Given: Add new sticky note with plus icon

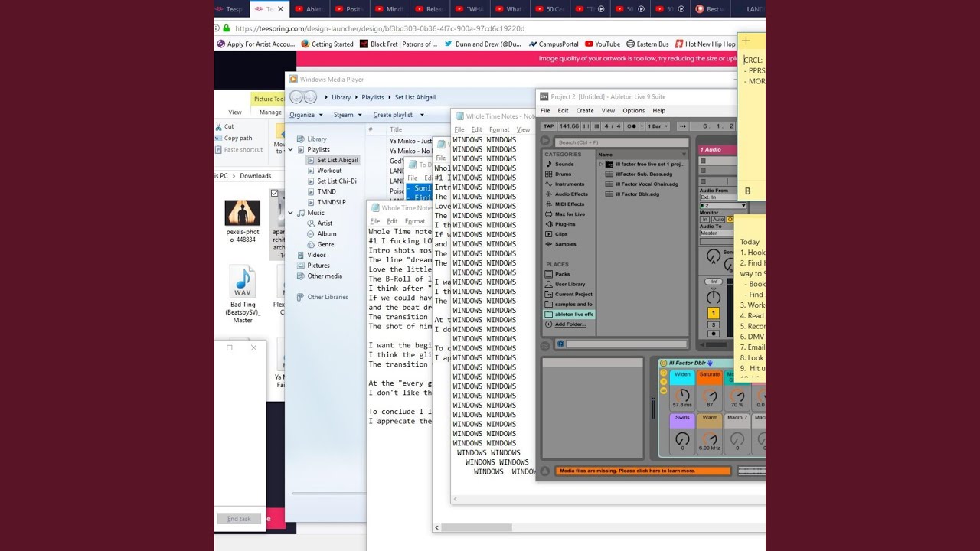Looking at the screenshot, I should point(746,41).
